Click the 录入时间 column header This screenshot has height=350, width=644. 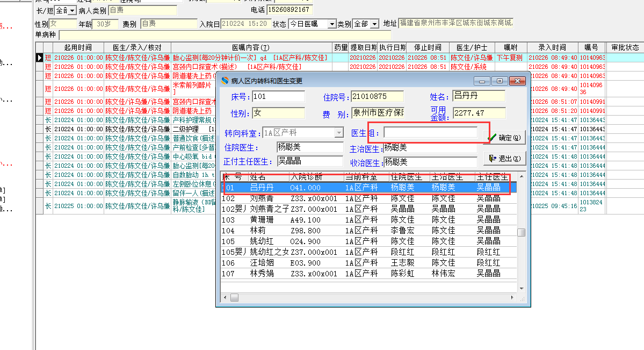click(x=552, y=47)
